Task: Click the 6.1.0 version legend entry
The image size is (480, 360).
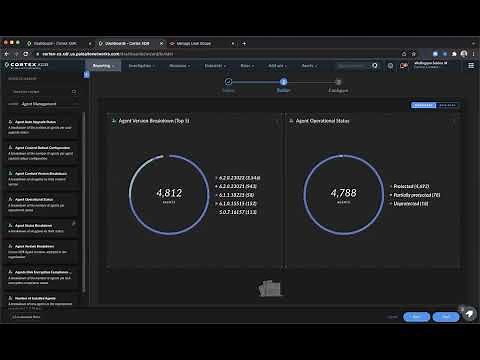Action: pos(236,203)
